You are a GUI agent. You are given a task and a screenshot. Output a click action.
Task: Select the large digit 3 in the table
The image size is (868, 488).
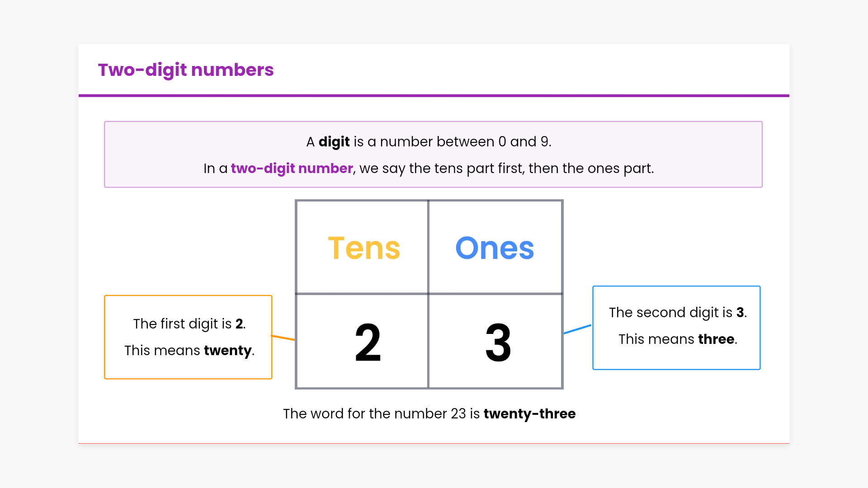coord(498,343)
